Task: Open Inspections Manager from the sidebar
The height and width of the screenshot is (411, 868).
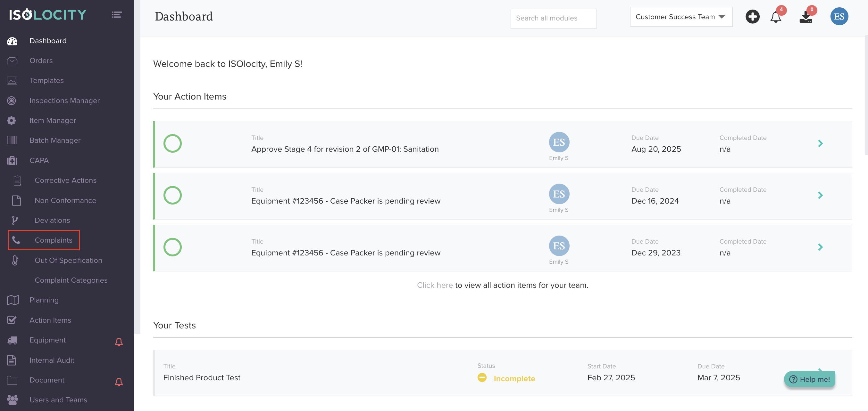Action: (x=64, y=101)
